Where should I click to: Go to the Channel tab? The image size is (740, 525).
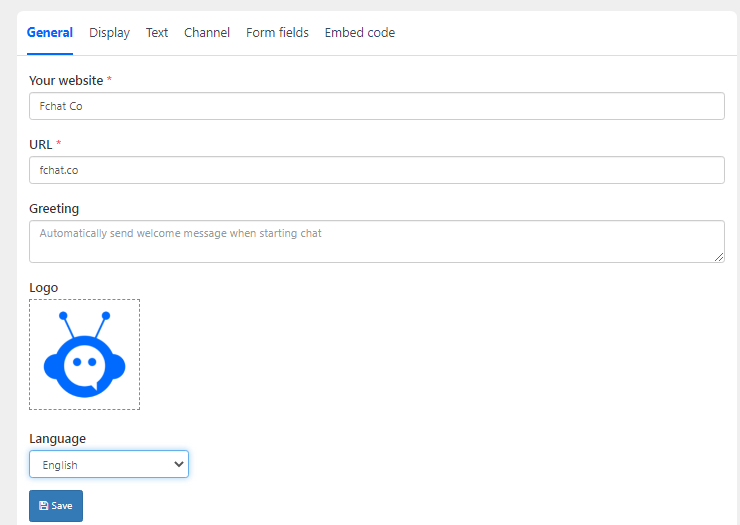pyautogui.click(x=207, y=33)
